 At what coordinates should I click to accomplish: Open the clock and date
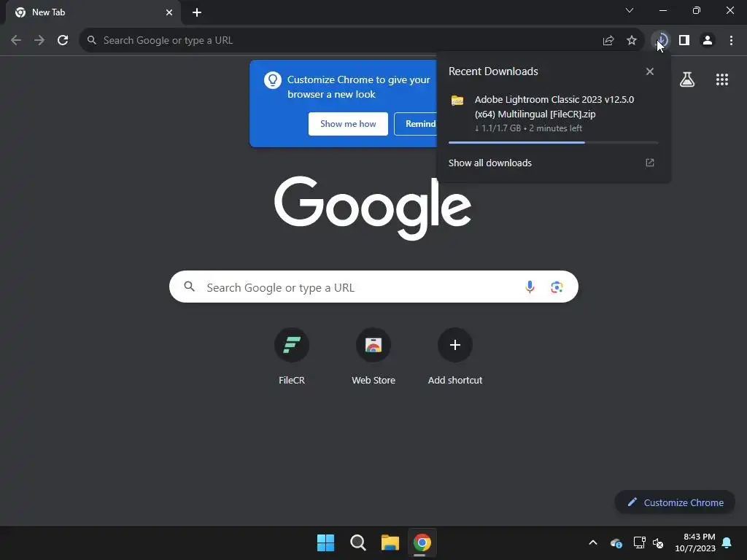click(x=695, y=542)
